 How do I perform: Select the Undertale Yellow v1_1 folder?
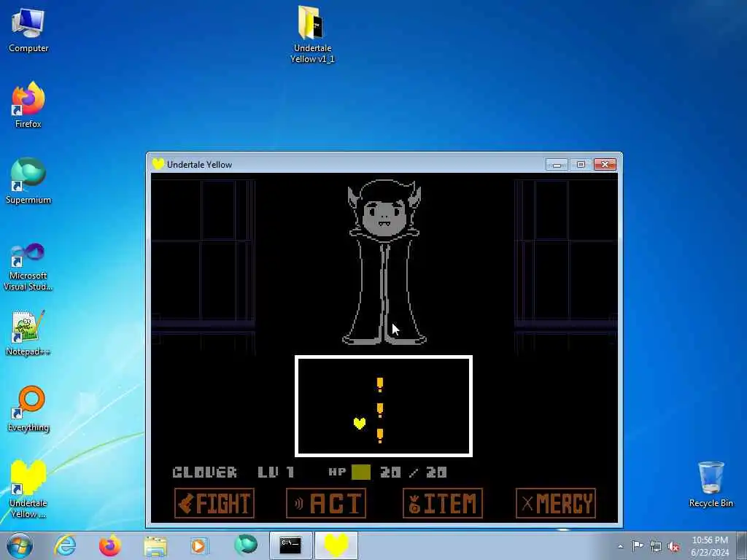312,34
